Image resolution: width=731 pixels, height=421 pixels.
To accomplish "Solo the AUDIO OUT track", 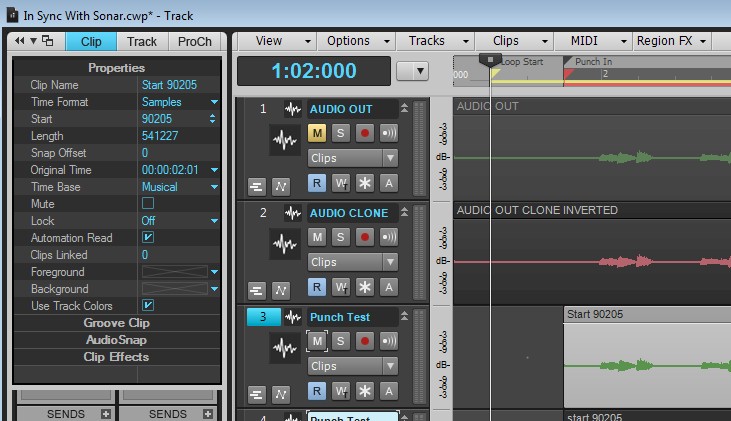I will pos(341,133).
